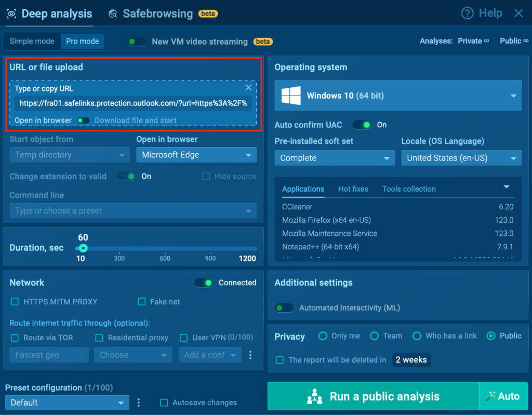Viewport: 532px width, 415px height.
Task: Enable the HTTPS MITM PROXY checkbox
Action: (x=15, y=302)
